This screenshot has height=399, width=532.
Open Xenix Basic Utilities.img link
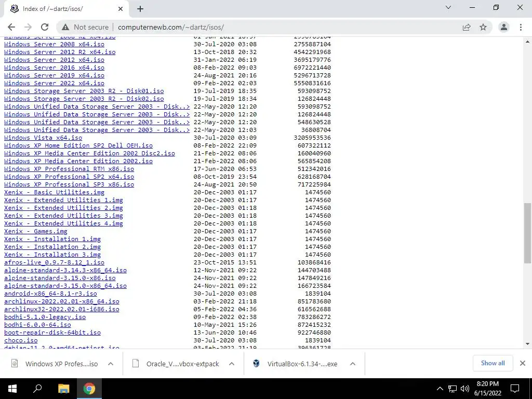coord(54,192)
